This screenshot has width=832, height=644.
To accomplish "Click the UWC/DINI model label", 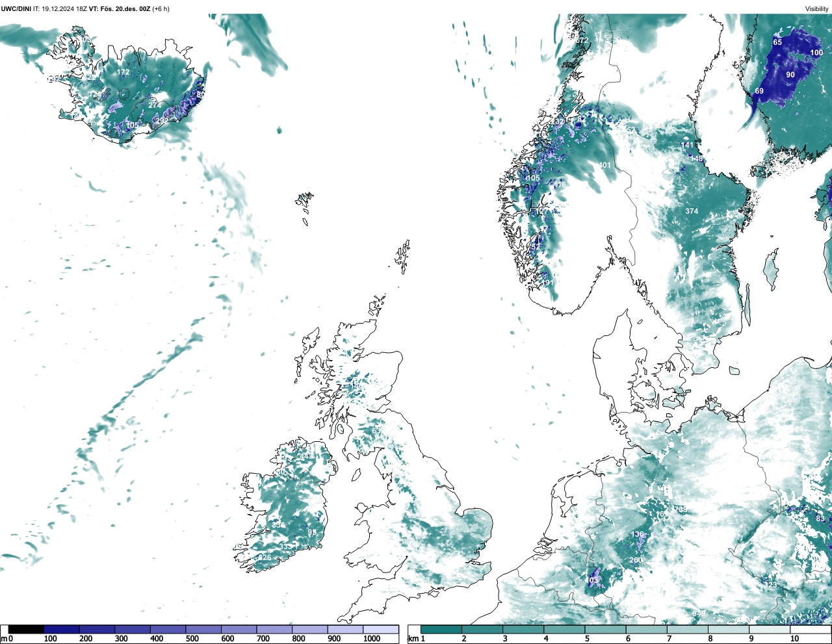I will [16, 8].
